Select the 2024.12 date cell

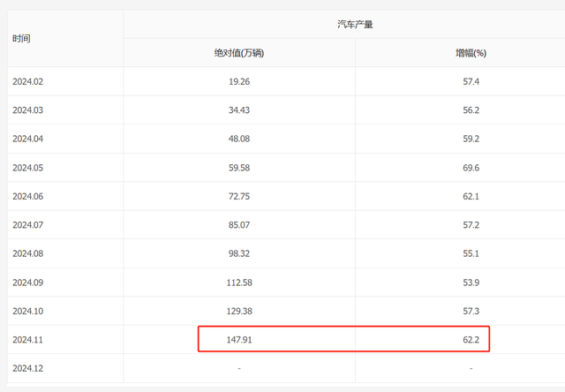[28, 368]
